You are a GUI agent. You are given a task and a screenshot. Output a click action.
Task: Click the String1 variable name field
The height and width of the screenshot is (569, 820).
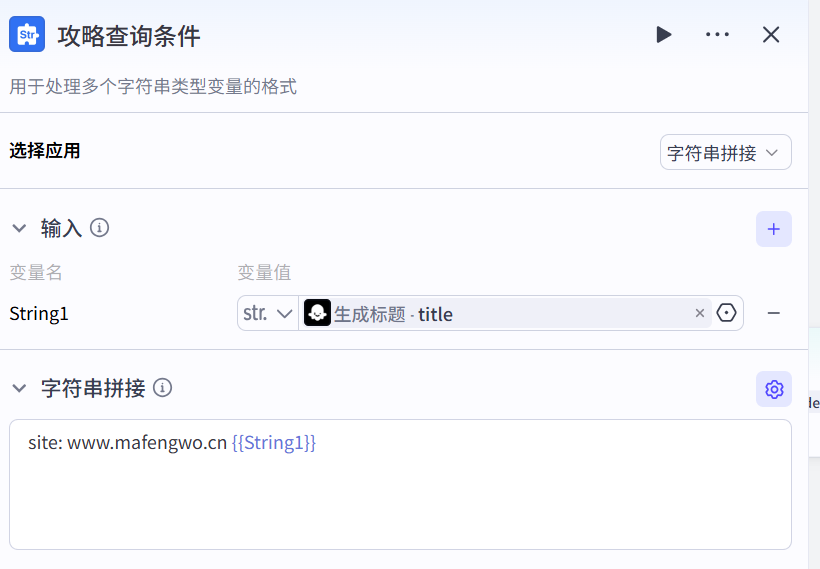point(40,314)
